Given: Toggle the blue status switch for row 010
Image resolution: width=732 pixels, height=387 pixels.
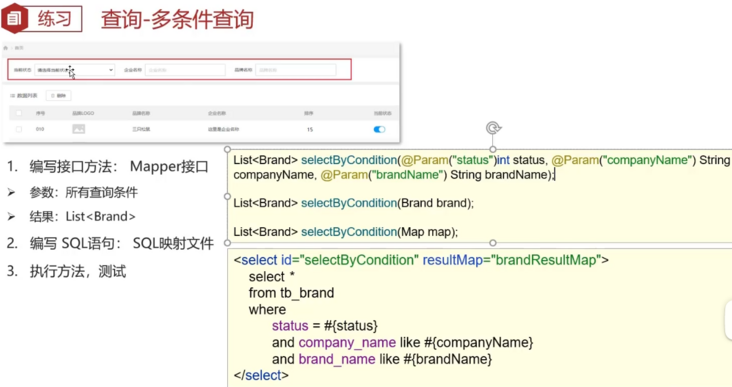Looking at the screenshot, I should click(x=380, y=129).
